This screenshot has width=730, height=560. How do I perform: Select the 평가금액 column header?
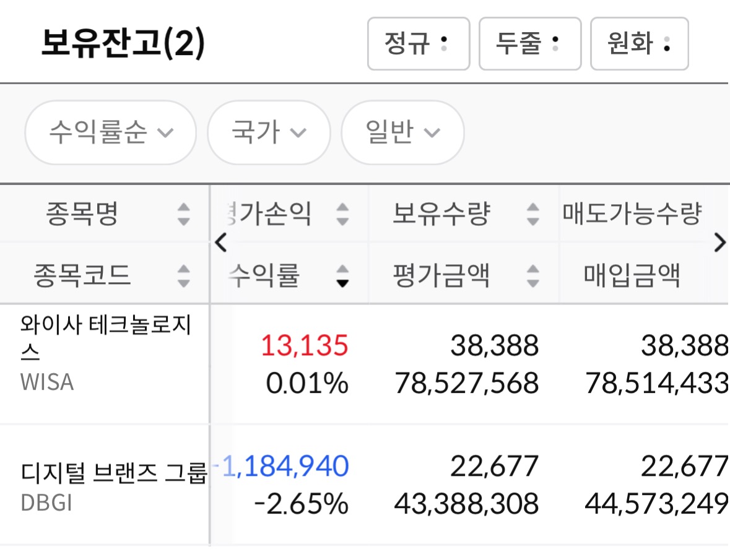tap(441, 275)
